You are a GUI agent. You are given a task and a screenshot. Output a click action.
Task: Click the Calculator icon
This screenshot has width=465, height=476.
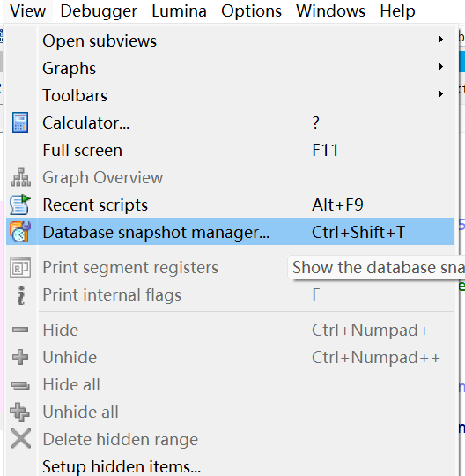click(20, 123)
